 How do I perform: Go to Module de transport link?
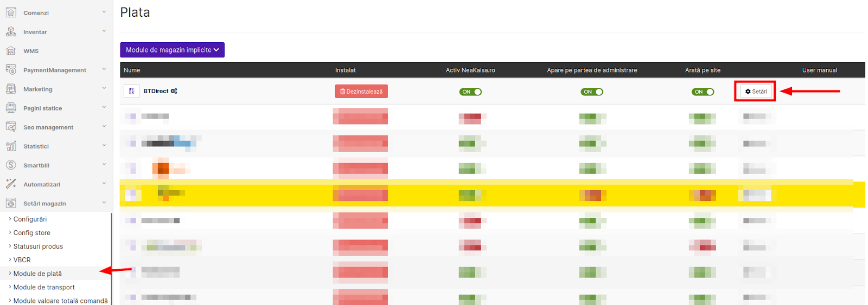coord(44,287)
